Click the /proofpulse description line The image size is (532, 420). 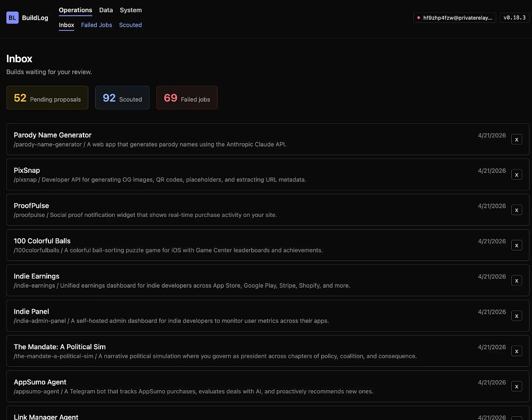tap(145, 215)
